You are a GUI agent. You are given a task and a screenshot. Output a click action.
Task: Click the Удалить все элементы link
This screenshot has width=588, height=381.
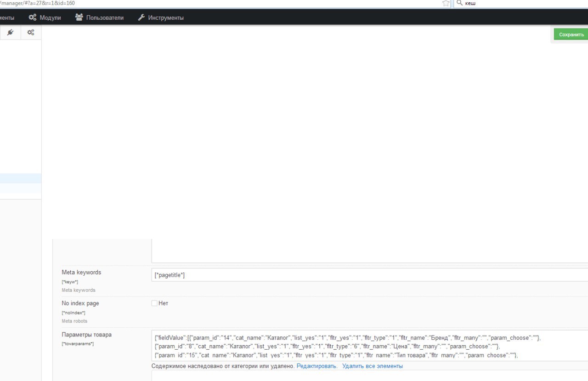click(373, 366)
